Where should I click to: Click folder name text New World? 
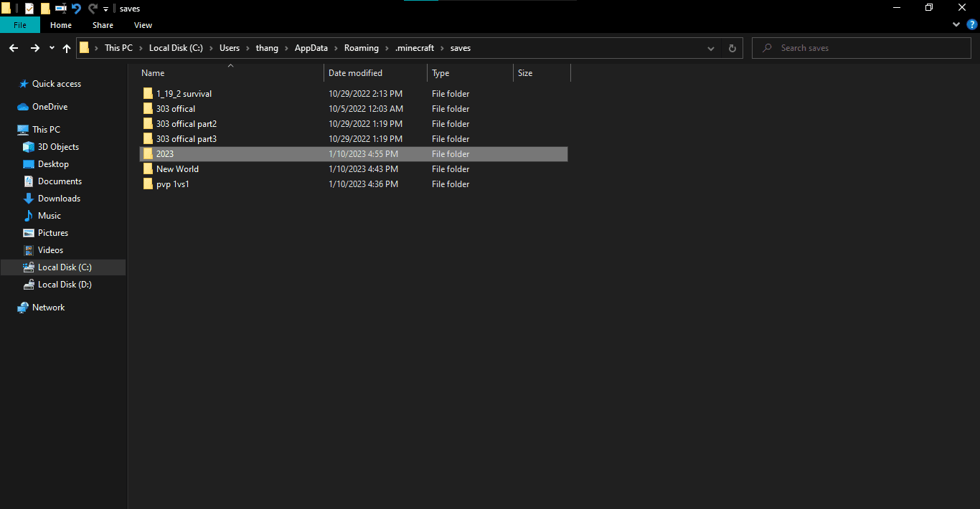(177, 169)
